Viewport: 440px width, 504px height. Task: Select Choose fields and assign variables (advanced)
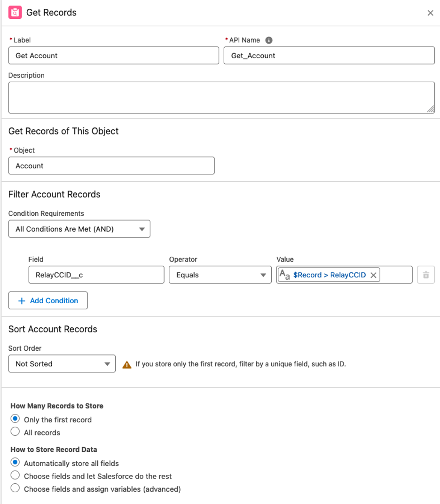coord(15,488)
